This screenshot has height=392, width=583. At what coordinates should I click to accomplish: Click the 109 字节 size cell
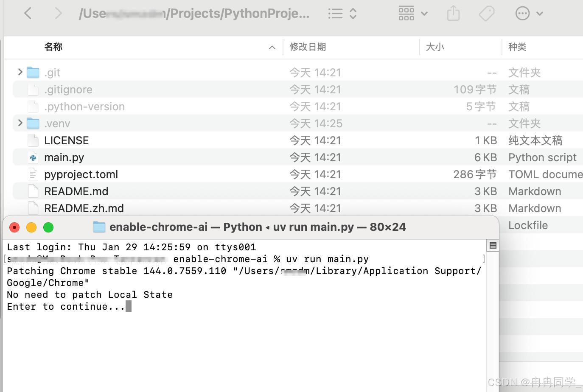coord(475,90)
